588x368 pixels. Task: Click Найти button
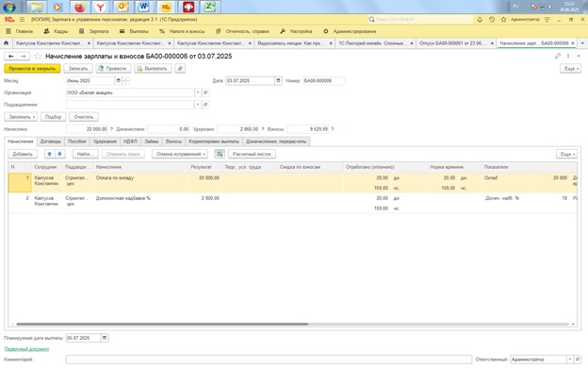(x=86, y=154)
